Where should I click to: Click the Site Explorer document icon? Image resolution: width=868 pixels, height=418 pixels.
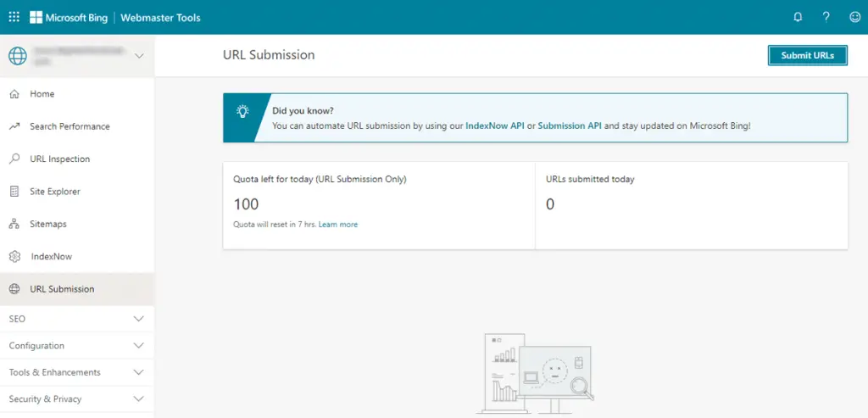point(15,192)
